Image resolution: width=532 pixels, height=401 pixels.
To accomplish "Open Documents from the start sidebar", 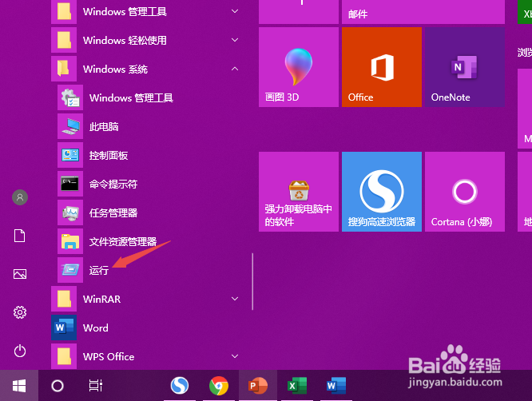I will click(20, 236).
